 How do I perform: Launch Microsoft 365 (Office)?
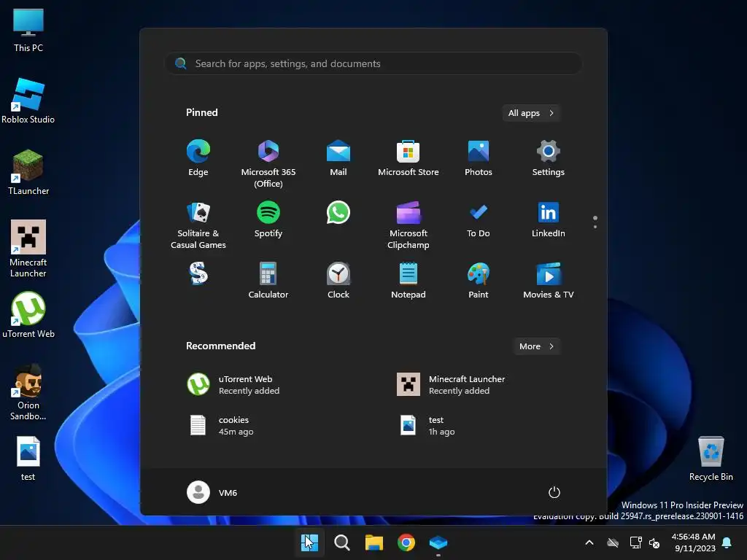click(x=268, y=164)
